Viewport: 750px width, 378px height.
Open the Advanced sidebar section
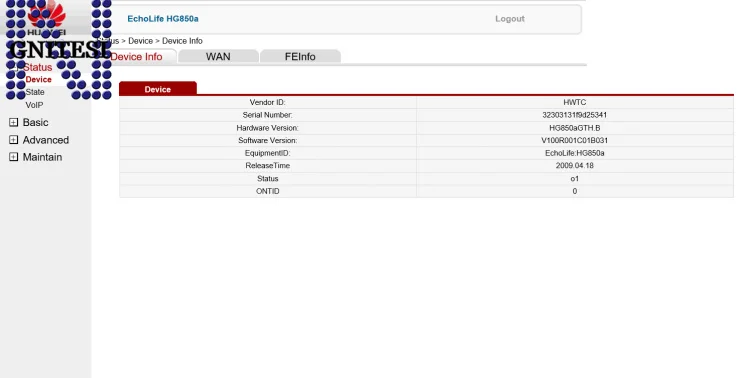pos(46,140)
